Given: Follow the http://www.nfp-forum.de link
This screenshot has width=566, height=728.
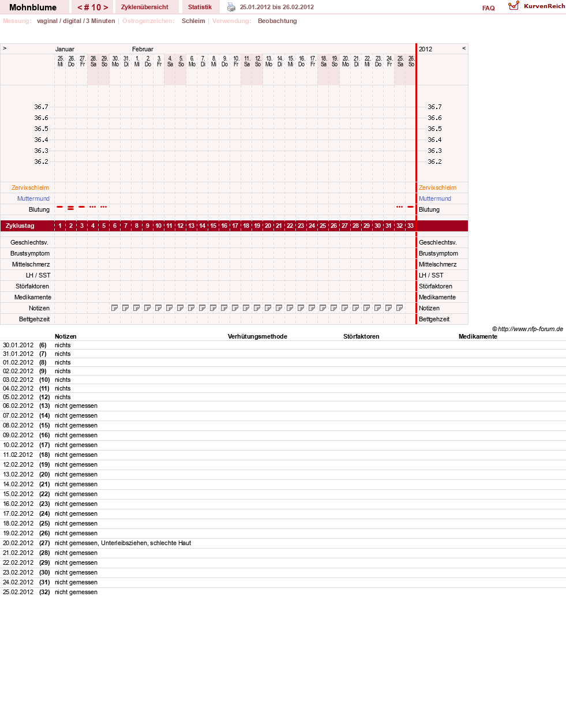Looking at the screenshot, I should point(530,329).
